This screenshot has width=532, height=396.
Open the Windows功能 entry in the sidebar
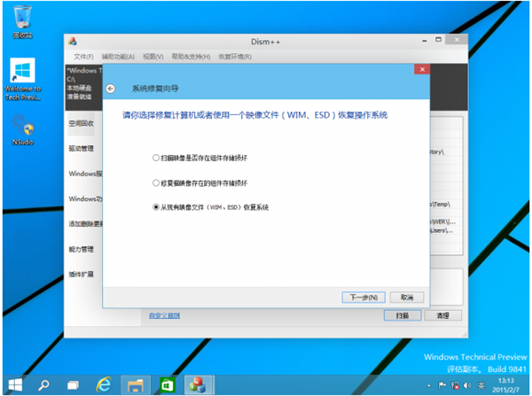85,198
